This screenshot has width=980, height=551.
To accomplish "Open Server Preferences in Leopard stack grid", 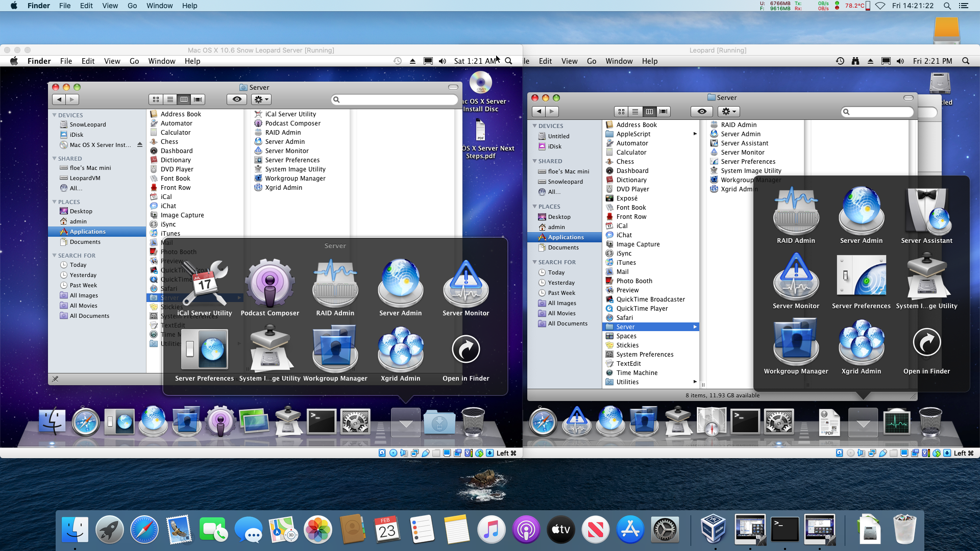I will 862,281.
